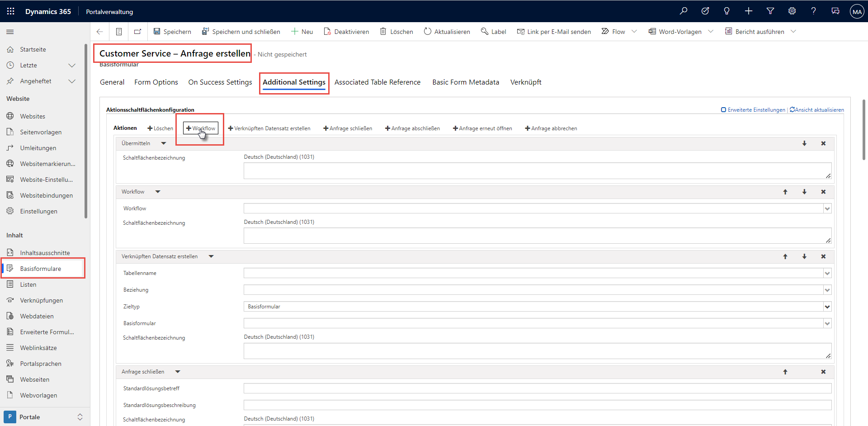Switch to the Form Options tab
868x426 pixels.
(156, 82)
